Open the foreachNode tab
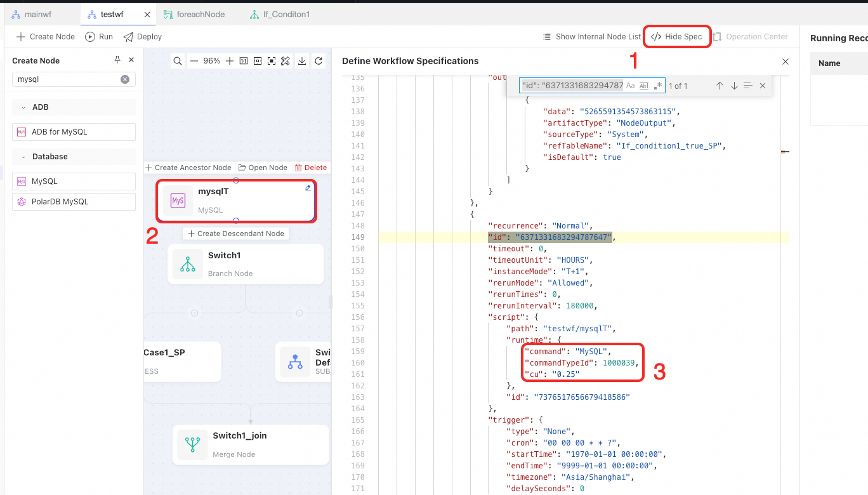 coord(194,14)
